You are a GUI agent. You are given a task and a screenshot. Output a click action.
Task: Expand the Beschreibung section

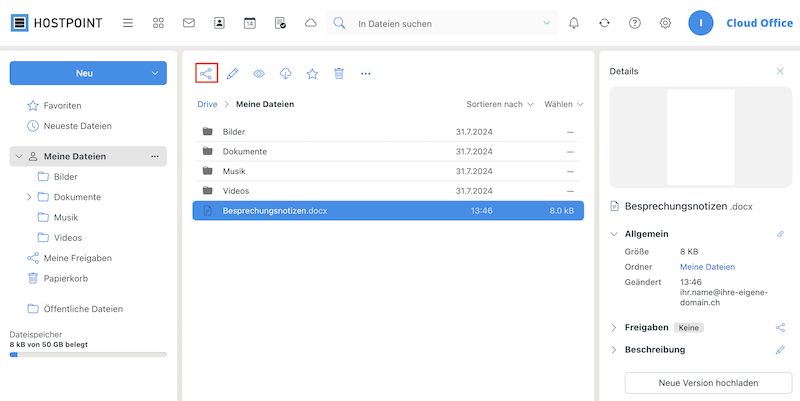[x=614, y=350]
